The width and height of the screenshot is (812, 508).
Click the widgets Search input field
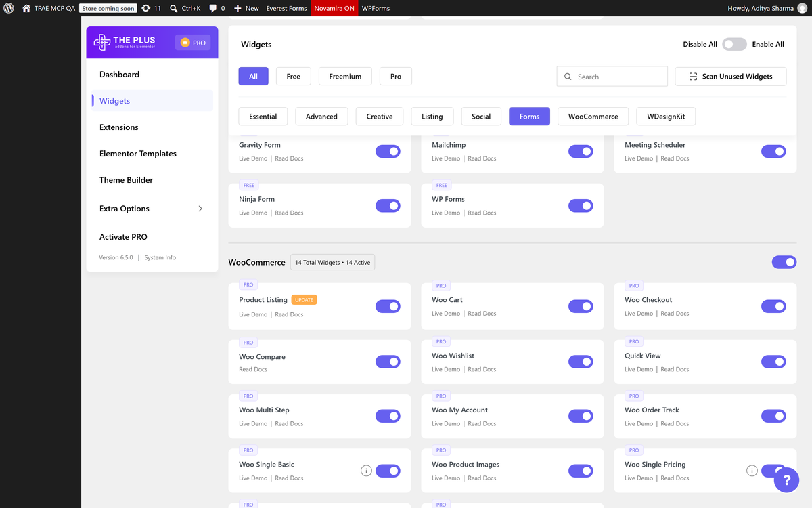tap(612, 77)
